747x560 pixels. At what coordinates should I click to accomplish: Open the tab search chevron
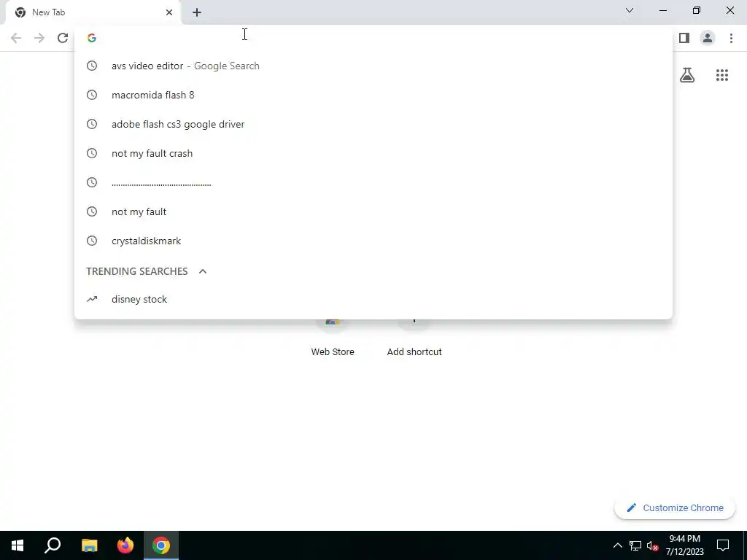pyautogui.click(x=630, y=10)
